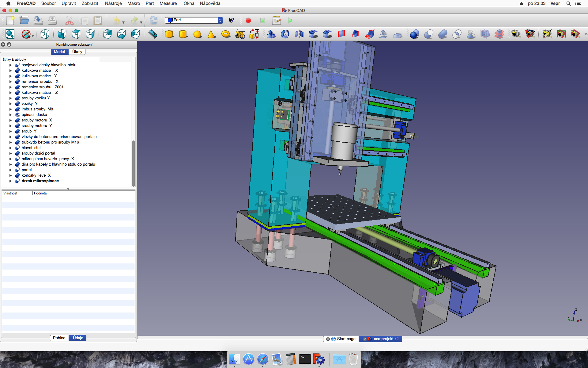
Task: Open Terminal from the Dock
Action: point(305,359)
